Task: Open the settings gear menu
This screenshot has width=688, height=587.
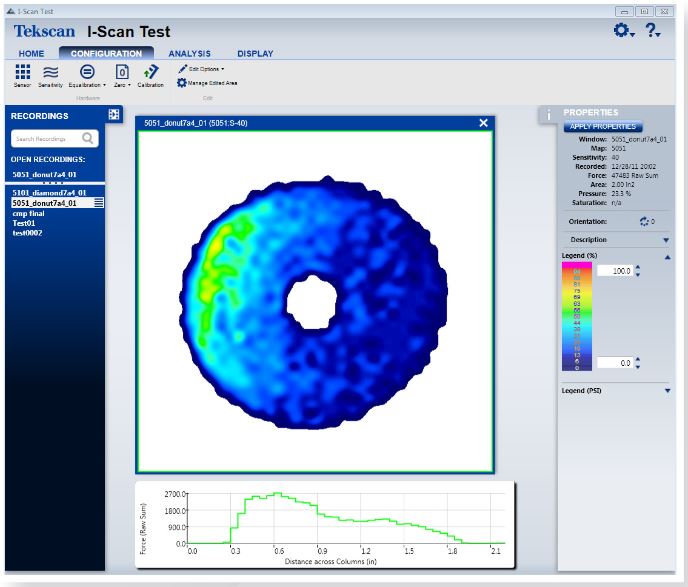Action: (622, 31)
